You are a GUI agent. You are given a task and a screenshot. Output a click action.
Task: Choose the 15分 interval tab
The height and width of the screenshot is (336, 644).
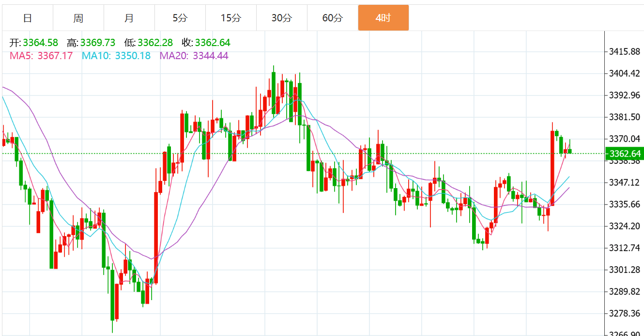pos(231,18)
